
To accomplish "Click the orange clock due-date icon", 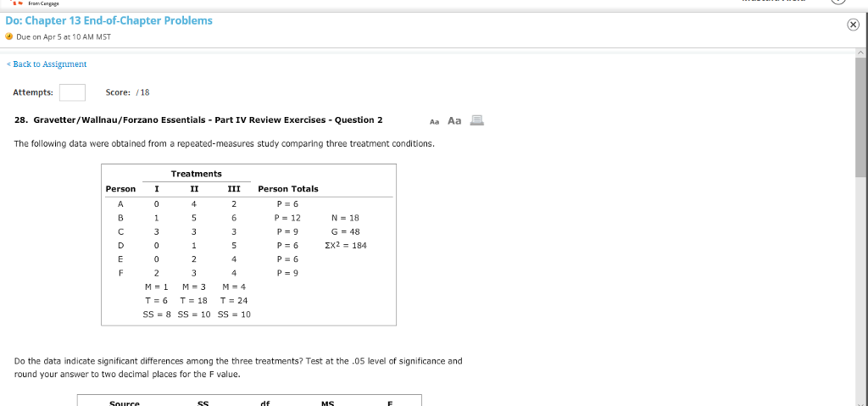I will point(8,37).
